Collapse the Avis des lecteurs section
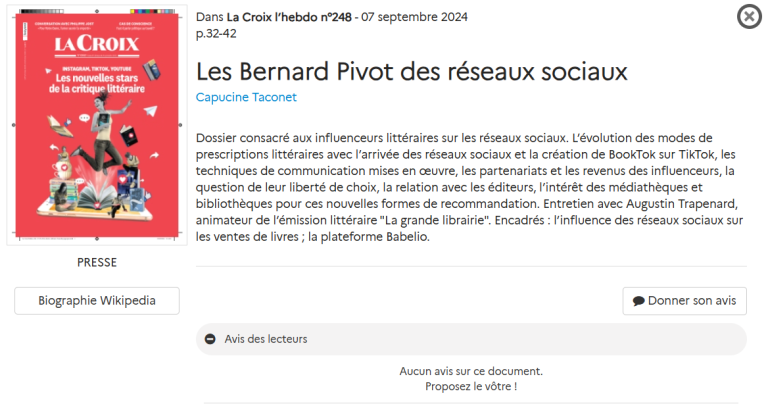This screenshot has width=768, height=406. 471,339
